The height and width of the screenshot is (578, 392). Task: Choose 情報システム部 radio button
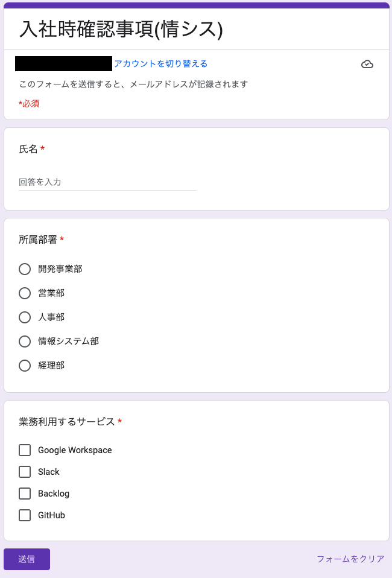(x=25, y=341)
